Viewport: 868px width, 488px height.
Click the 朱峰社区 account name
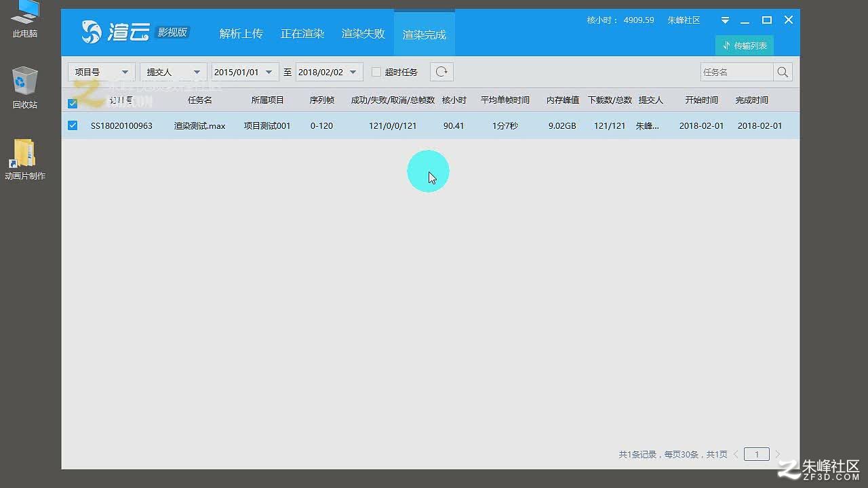tap(684, 20)
